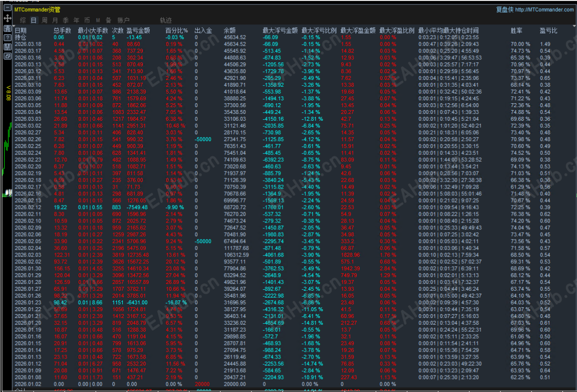
Task: Click the 2026.01.23 loss amount -6431.00
Action: pos(137,302)
